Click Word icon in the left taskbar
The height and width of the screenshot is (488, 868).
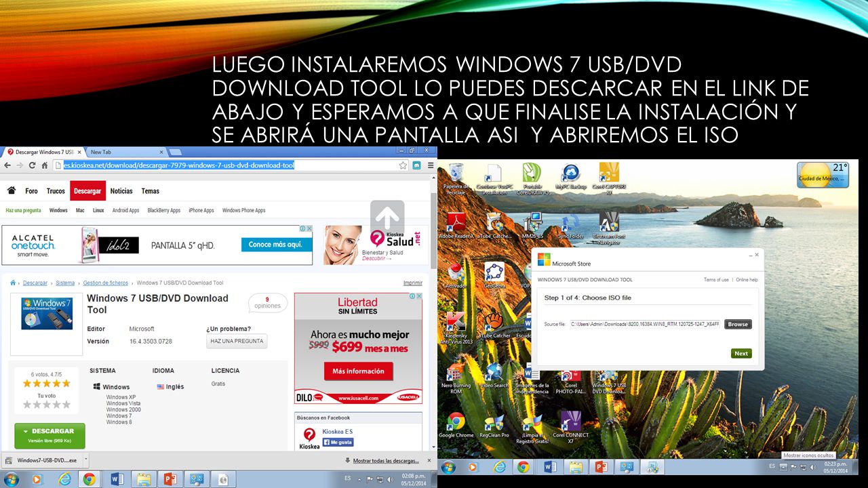click(117, 479)
